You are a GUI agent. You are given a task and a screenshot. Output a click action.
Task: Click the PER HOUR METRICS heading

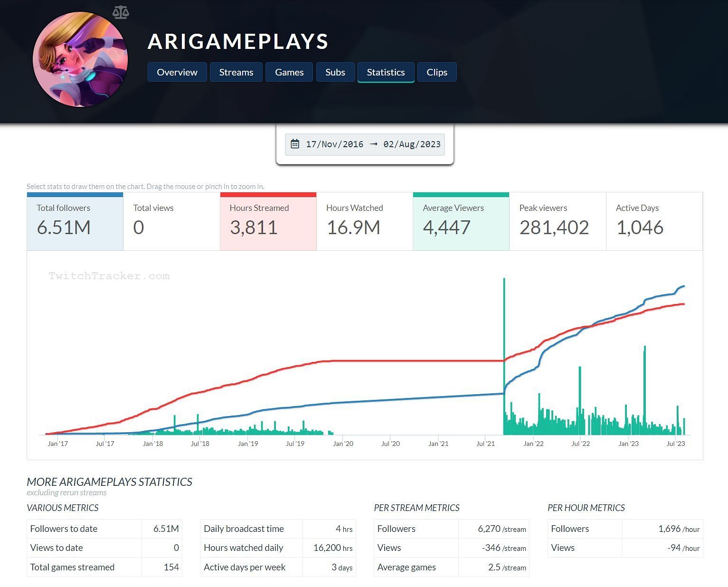(586, 508)
